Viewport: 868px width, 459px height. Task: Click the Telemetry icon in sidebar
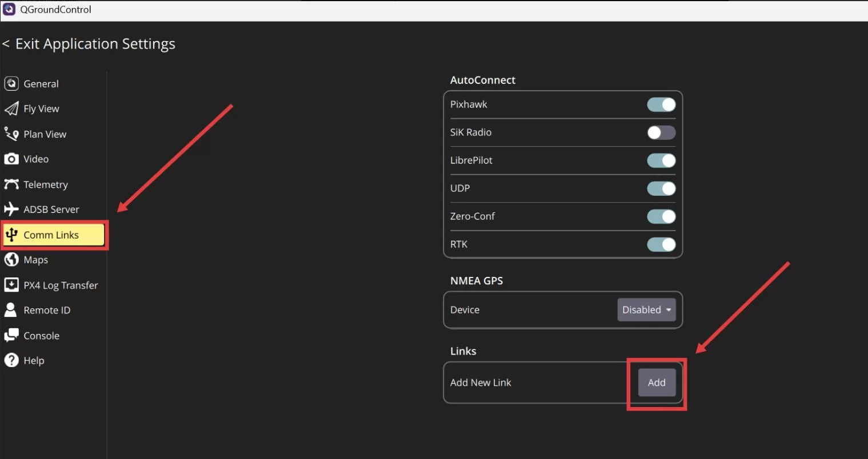click(x=11, y=184)
